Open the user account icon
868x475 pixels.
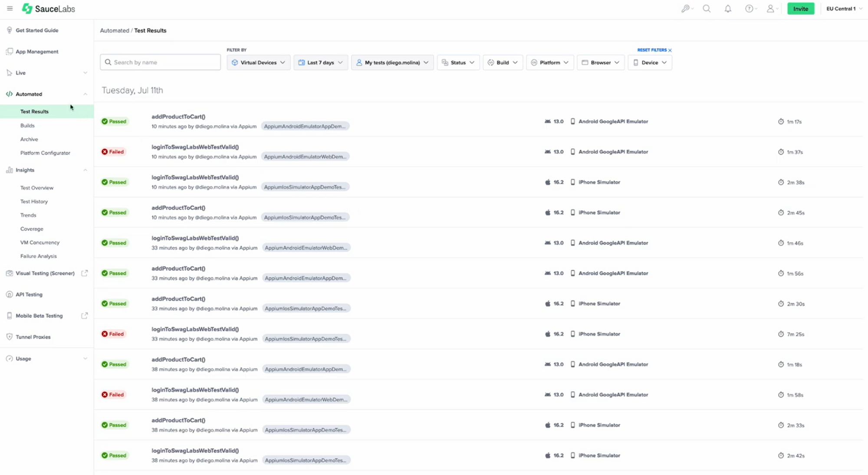pos(770,9)
